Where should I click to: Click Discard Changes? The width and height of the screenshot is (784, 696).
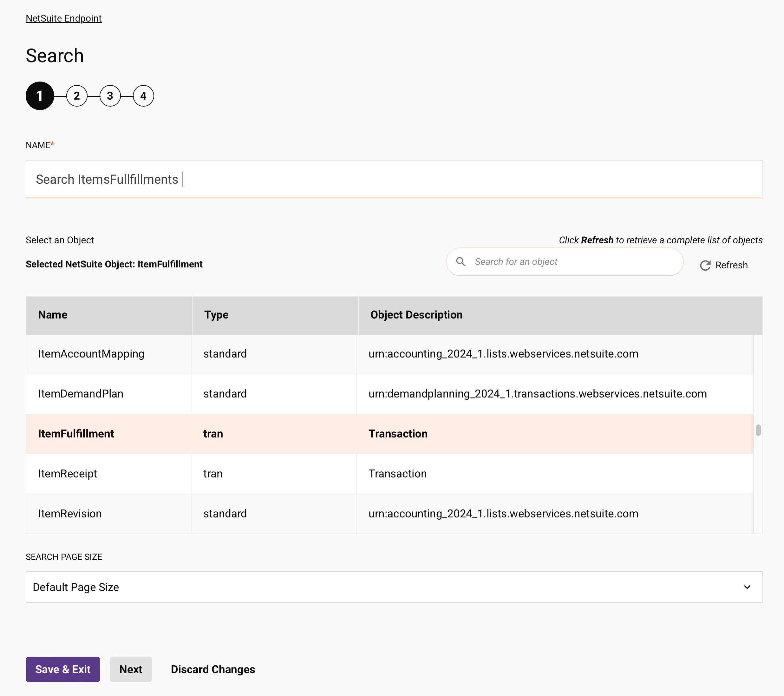212,669
